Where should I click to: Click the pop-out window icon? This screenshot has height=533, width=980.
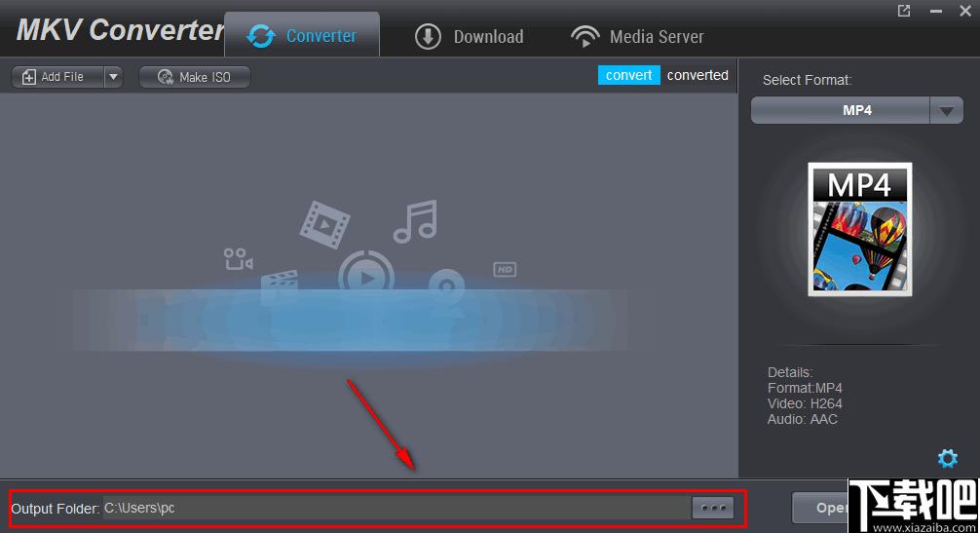point(904,11)
